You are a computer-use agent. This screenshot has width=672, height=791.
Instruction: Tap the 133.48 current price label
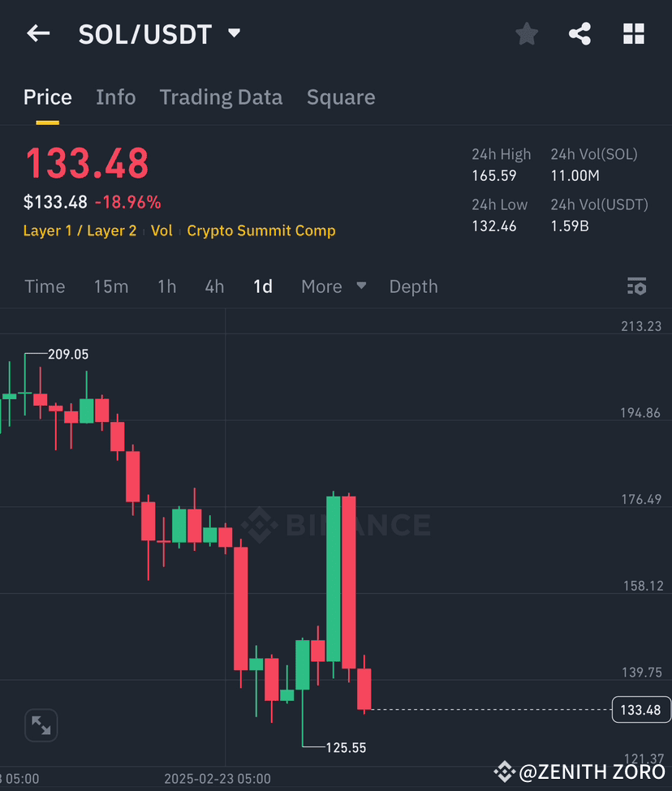pos(640,709)
